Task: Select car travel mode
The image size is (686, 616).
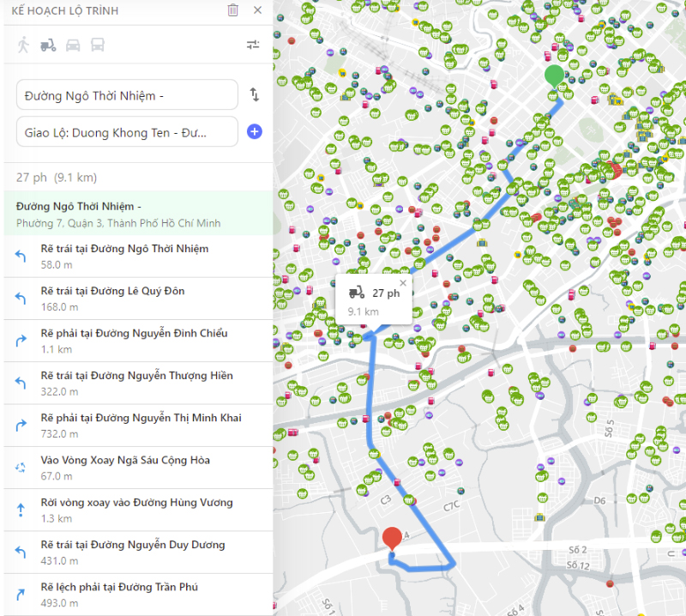Action: [73, 45]
